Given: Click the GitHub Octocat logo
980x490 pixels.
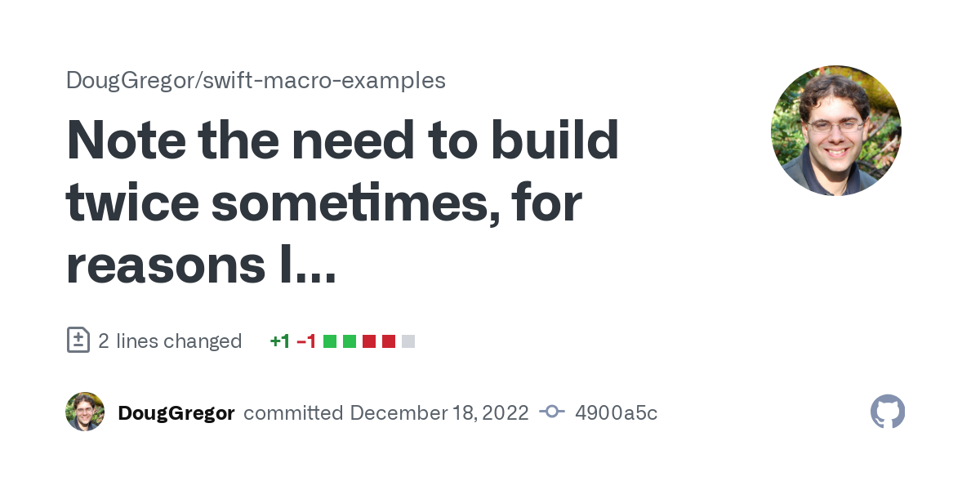Looking at the screenshot, I should coord(888,412).
